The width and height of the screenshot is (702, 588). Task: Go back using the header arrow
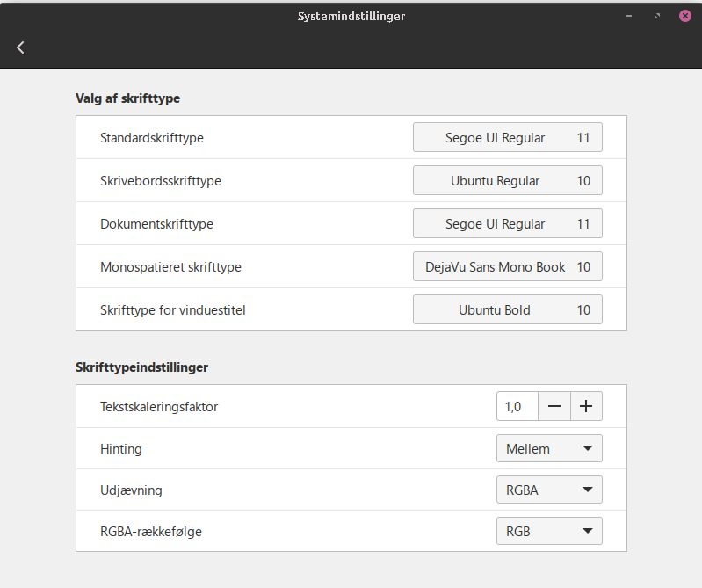click(x=20, y=47)
